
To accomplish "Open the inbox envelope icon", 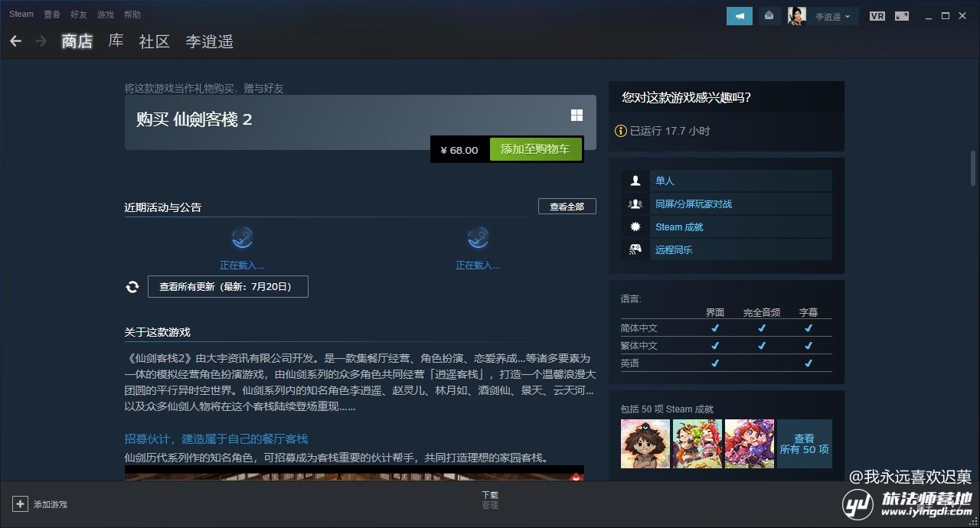I will (769, 16).
